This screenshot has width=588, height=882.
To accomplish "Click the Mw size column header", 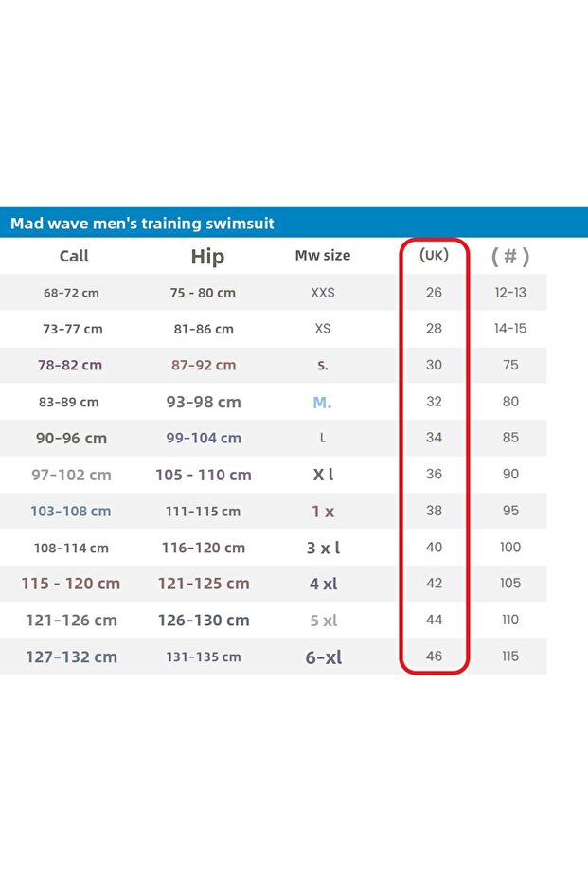I will (x=323, y=255).
